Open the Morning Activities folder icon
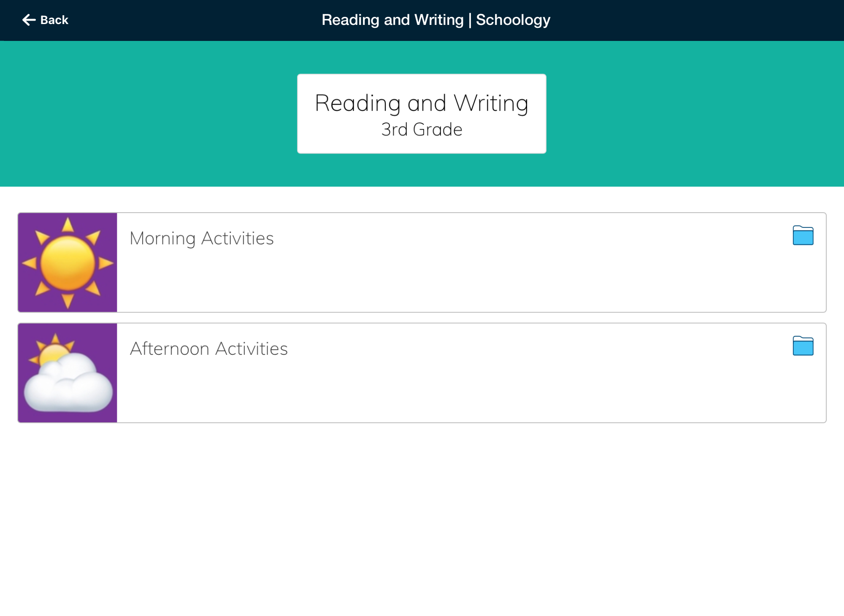The image size is (844, 616). pyautogui.click(x=803, y=235)
